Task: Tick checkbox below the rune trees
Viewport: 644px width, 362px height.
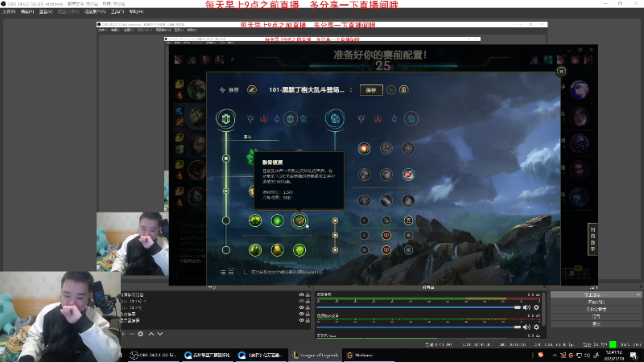Action: (x=246, y=272)
